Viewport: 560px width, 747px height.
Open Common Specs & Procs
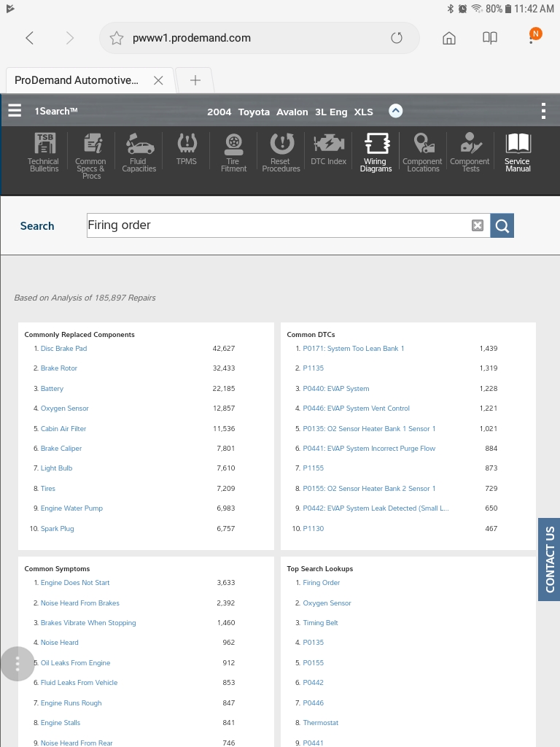point(91,155)
